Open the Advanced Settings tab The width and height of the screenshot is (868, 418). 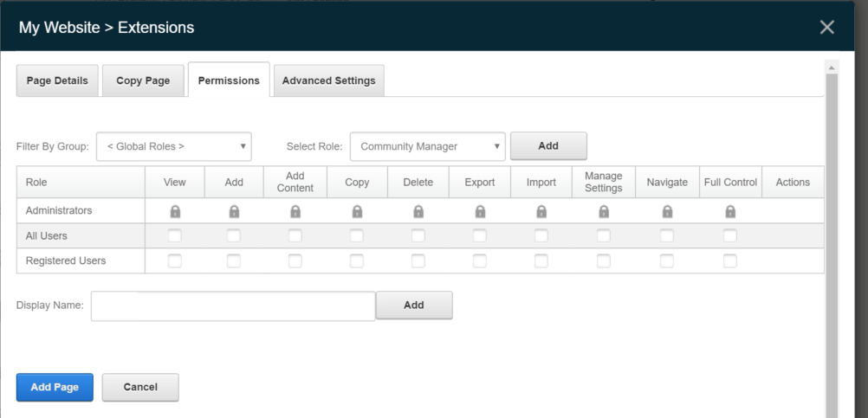tap(328, 80)
